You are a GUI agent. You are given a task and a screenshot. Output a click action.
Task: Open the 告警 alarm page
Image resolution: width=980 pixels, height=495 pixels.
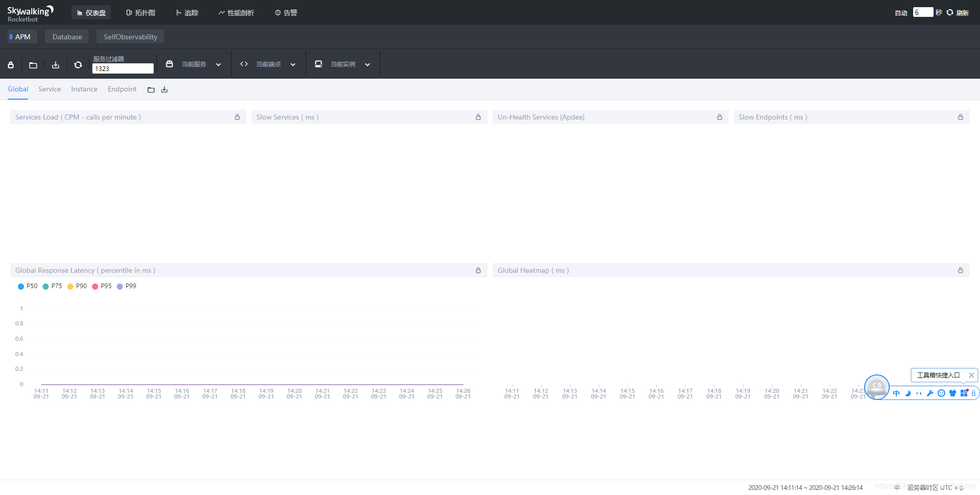coord(286,13)
